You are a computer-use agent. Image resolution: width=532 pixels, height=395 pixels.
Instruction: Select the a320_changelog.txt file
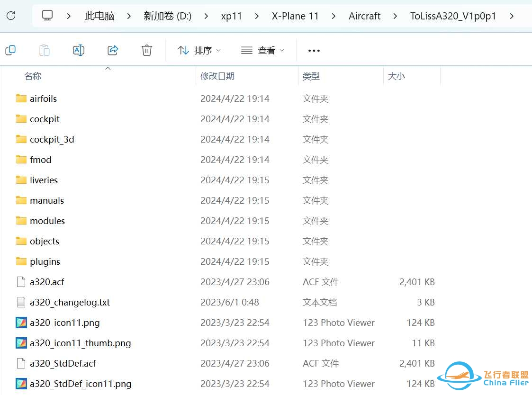click(x=69, y=302)
